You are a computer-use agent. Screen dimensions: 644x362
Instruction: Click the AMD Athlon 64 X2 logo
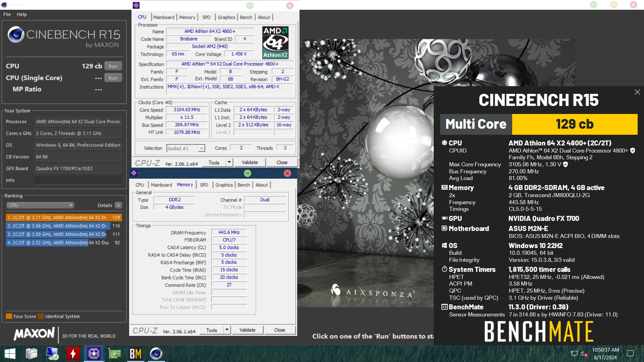275,43
